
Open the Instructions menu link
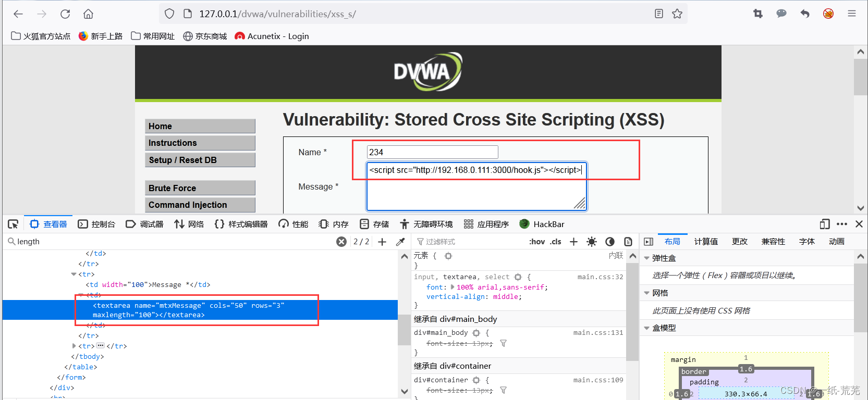[200, 143]
